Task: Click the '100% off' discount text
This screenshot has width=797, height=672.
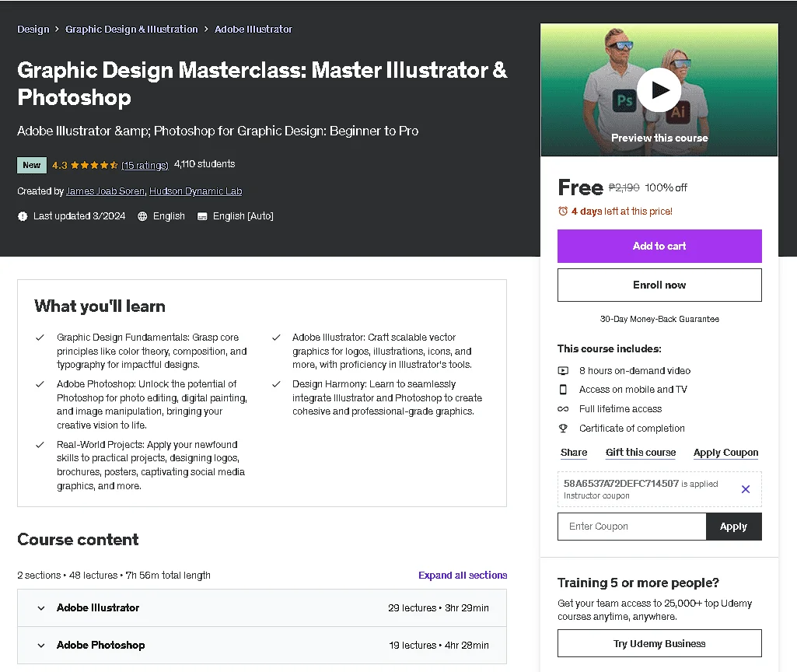Action: tap(666, 187)
